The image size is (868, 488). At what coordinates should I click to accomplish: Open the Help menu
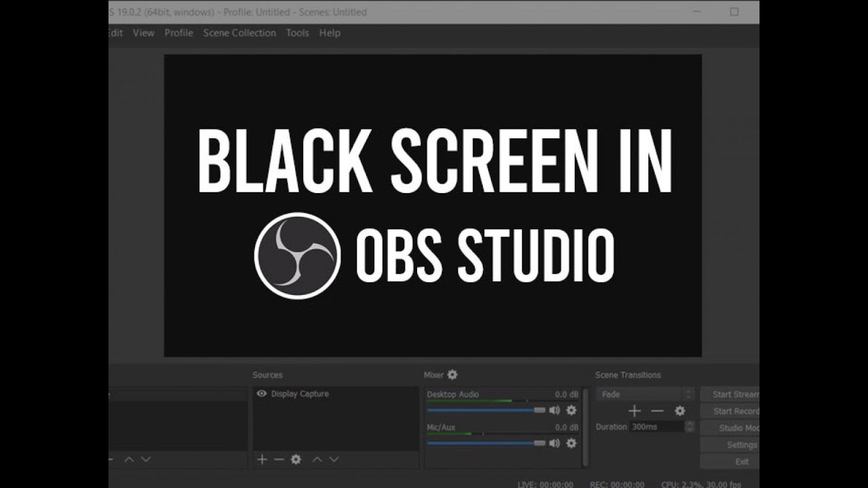coord(330,33)
